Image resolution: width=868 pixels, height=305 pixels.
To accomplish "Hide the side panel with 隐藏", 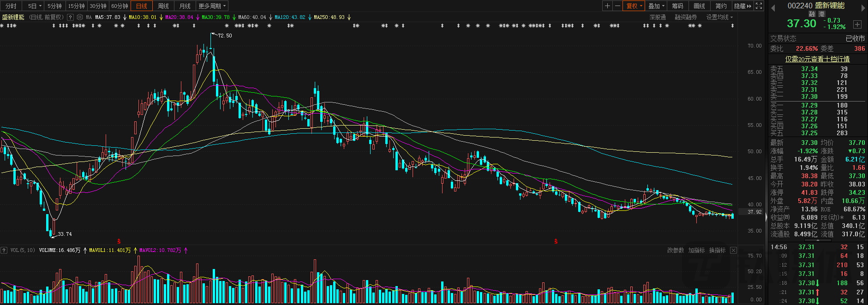I will 742,6.
